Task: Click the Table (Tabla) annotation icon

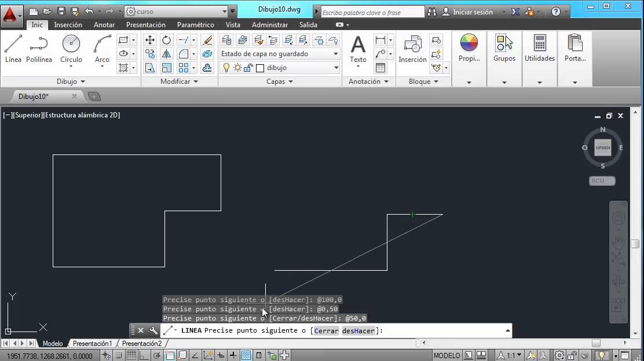Action: 380,68
